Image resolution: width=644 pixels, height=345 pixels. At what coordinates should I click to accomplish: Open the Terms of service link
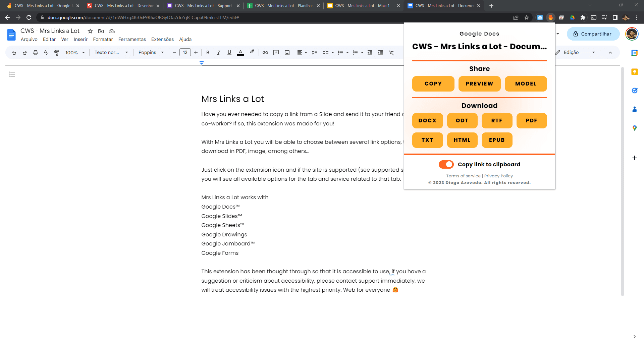463,176
